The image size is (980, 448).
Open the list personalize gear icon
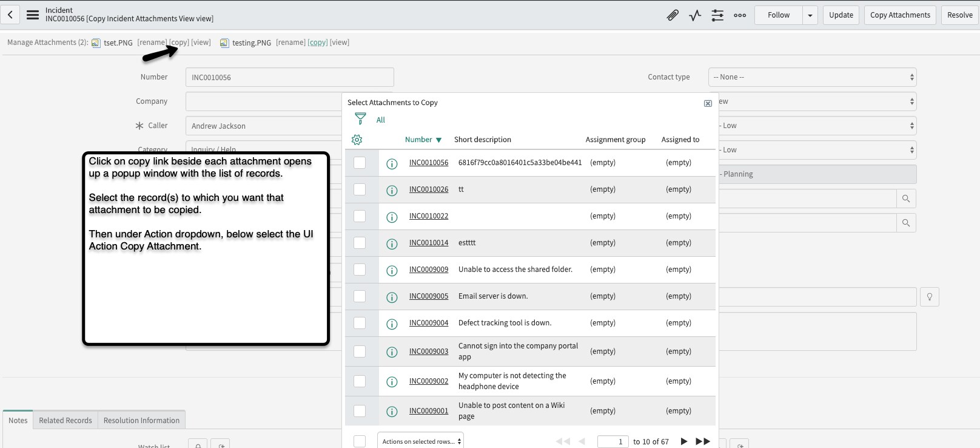tap(357, 140)
